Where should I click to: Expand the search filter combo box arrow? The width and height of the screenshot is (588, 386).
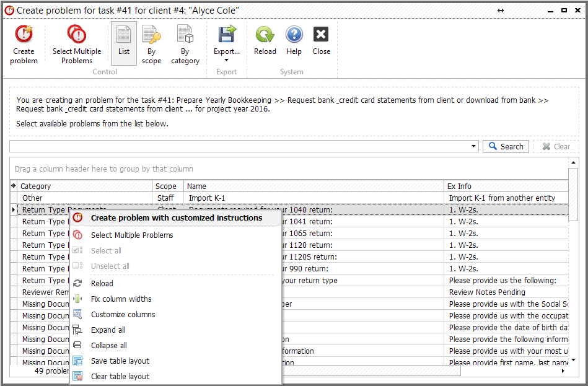coord(474,146)
